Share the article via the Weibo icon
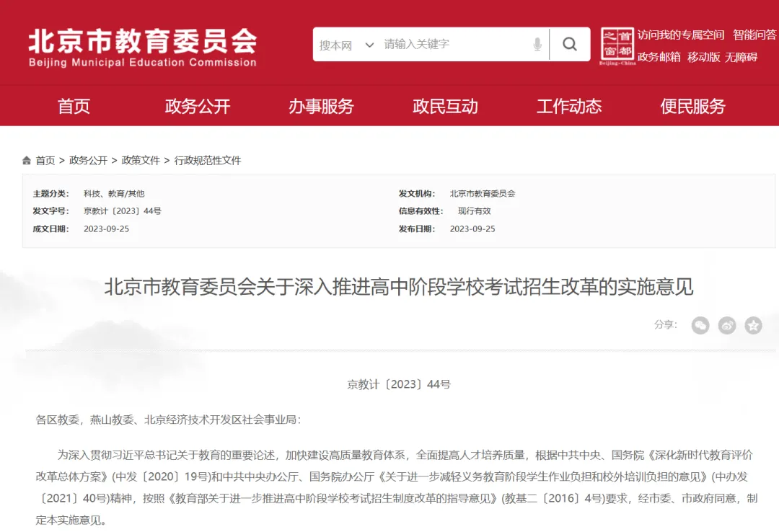 coord(727,325)
